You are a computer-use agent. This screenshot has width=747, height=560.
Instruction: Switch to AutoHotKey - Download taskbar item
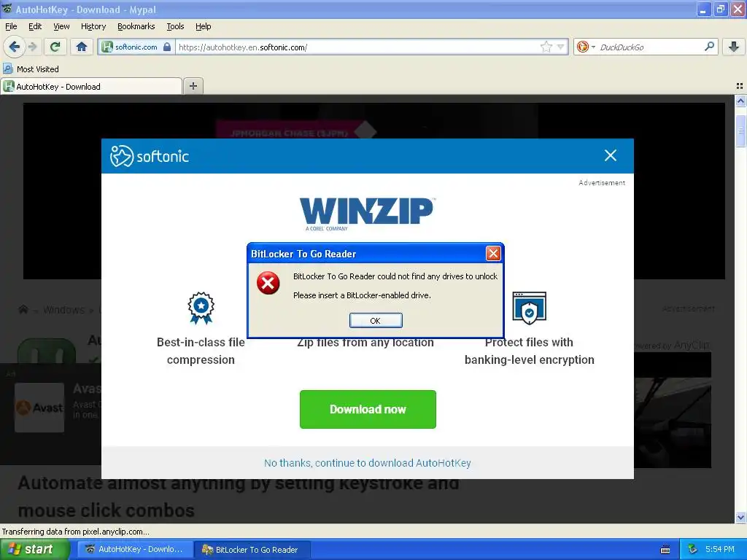(x=135, y=549)
